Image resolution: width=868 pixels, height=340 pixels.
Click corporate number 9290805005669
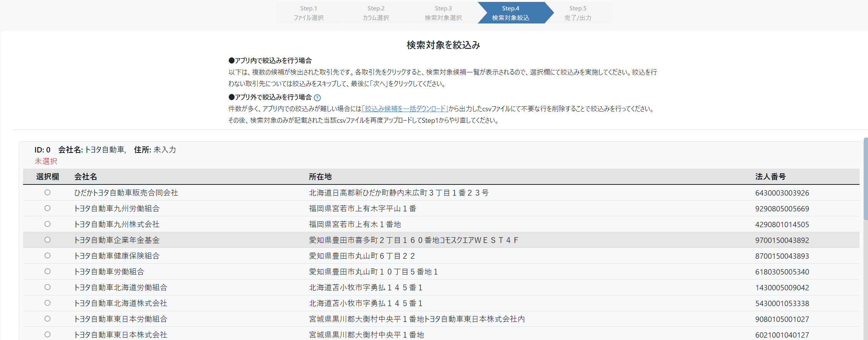tap(782, 209)
